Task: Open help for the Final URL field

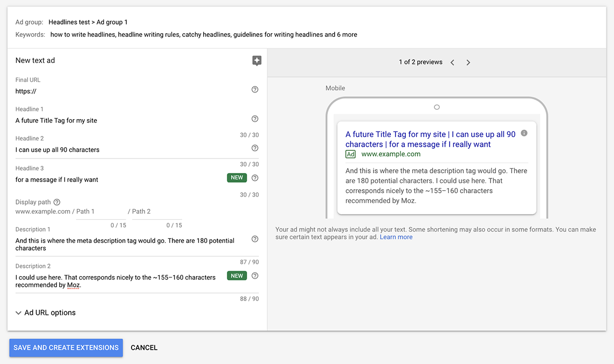Action: click(x=255, y=89)
